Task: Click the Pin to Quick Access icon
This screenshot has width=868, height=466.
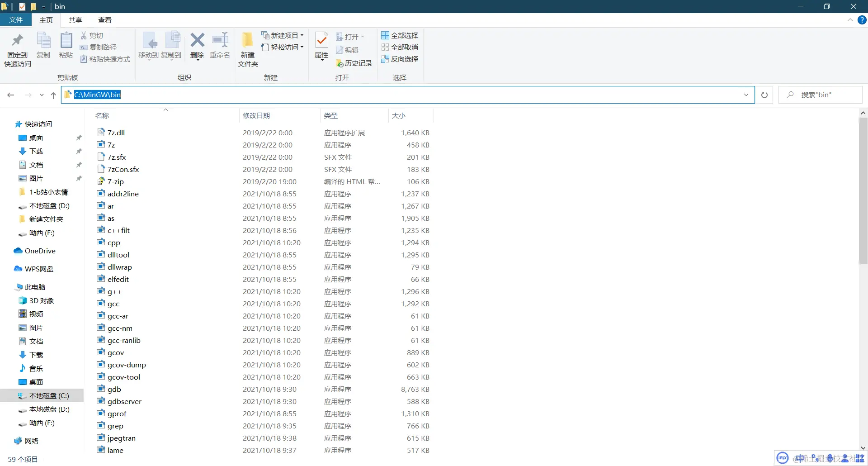Action: tap(18, 41)
